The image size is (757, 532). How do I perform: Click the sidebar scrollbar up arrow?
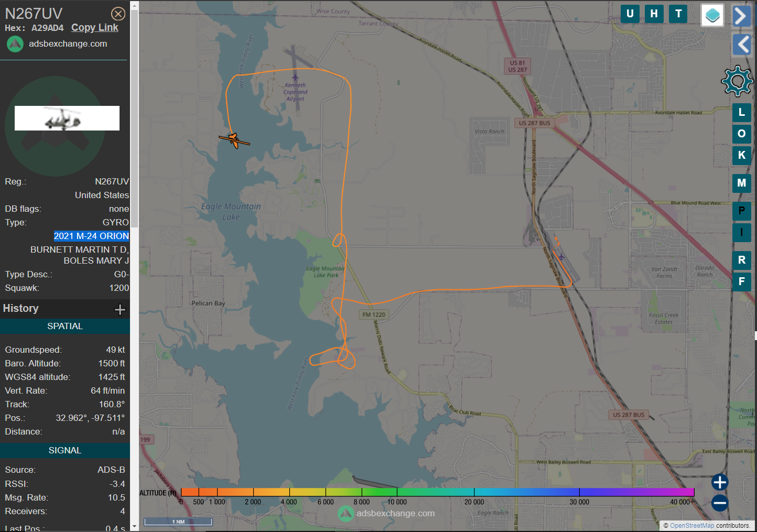(134, 5)
